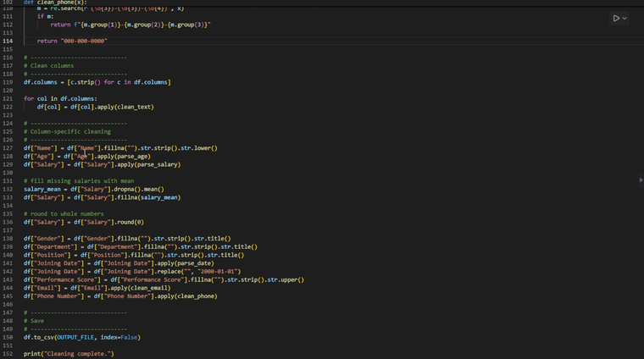Click the print "Cleaning complete." statement
This screenshot has width=644, height=359.
(x=68, y=354)
